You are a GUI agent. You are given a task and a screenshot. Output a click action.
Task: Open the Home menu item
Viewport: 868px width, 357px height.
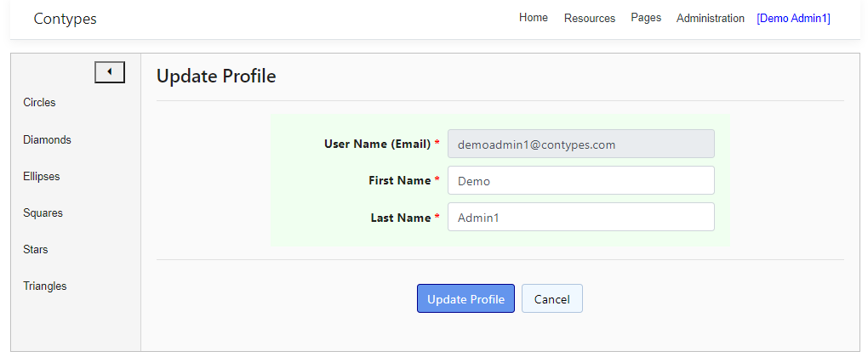(534, 18)
